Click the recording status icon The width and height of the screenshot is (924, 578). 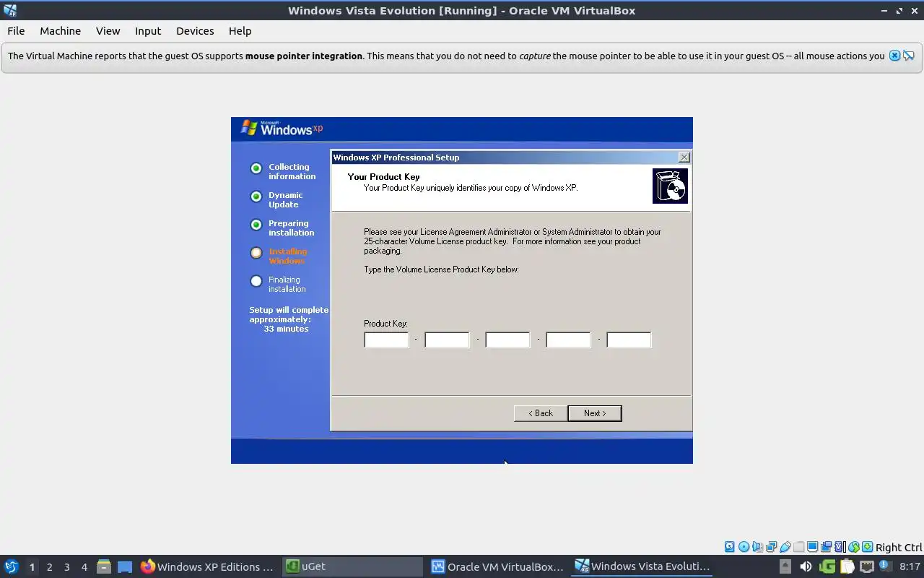826,547
